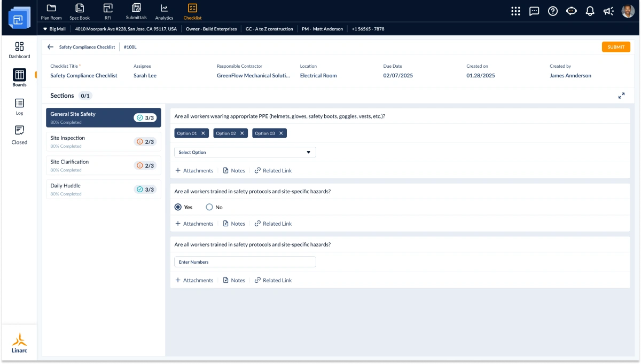The image size is (641, 364).
Task: Click the +1 56565 - 7878 phone number
Action: [x=368, y=29]
